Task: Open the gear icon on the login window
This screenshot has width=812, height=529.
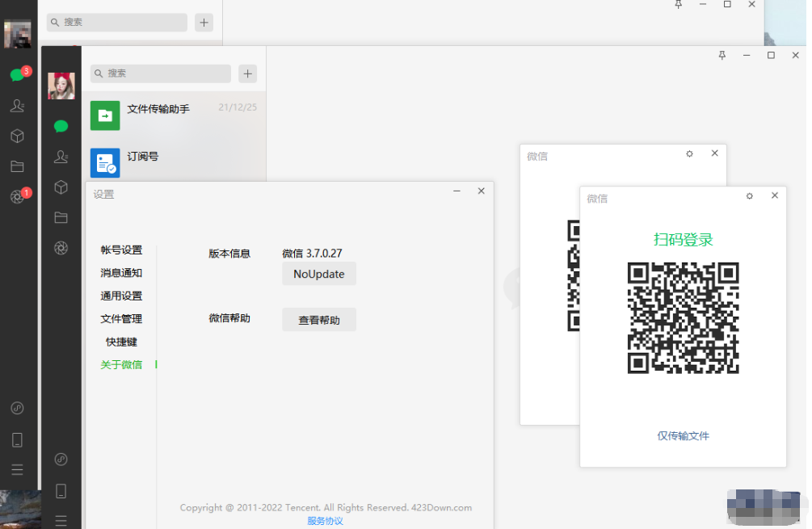Action: (749, 195)
